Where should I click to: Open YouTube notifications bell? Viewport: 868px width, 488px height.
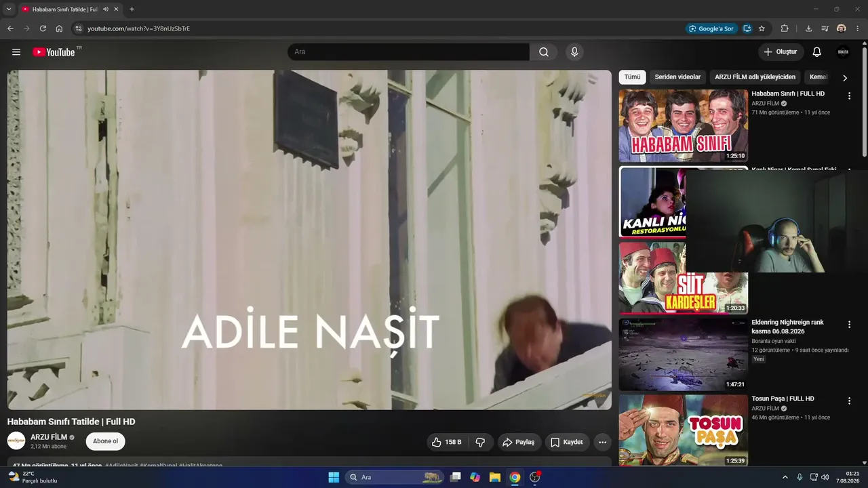tap(817, 52)
